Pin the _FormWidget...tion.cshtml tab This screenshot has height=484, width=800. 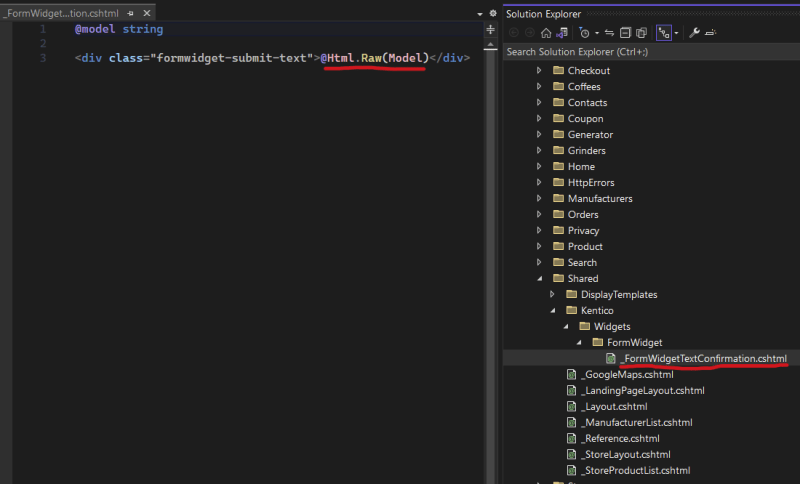point(131,13)
